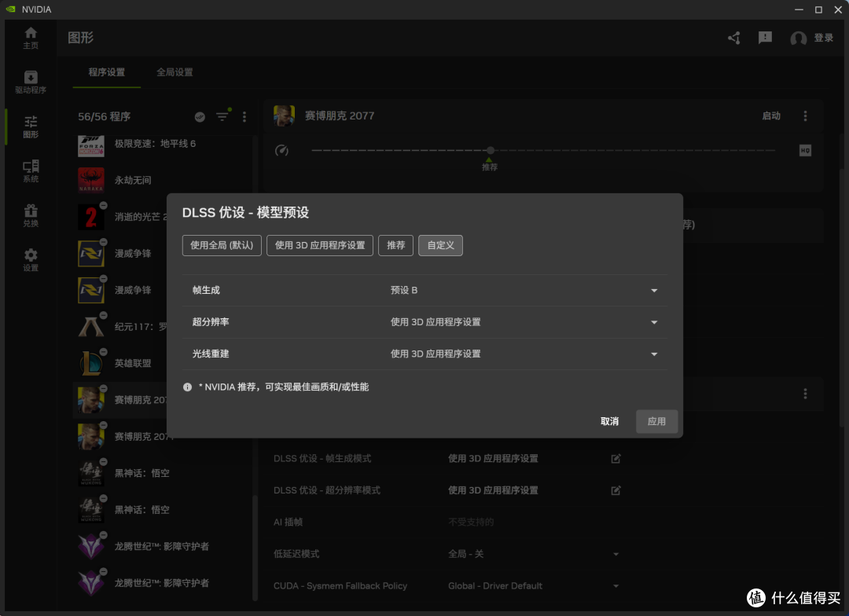Viewport: 849px width, 616px height.
Task: Open program list more options menu
Action: [244, 117]
